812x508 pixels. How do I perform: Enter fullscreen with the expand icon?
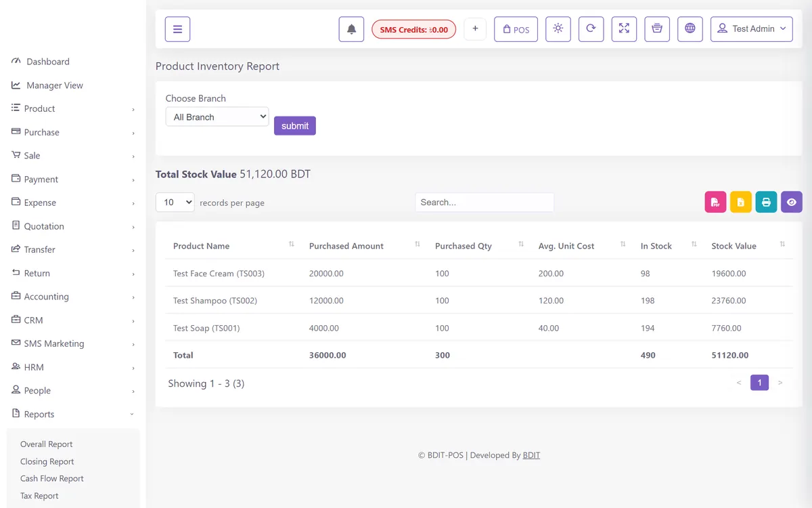[624, 29]
